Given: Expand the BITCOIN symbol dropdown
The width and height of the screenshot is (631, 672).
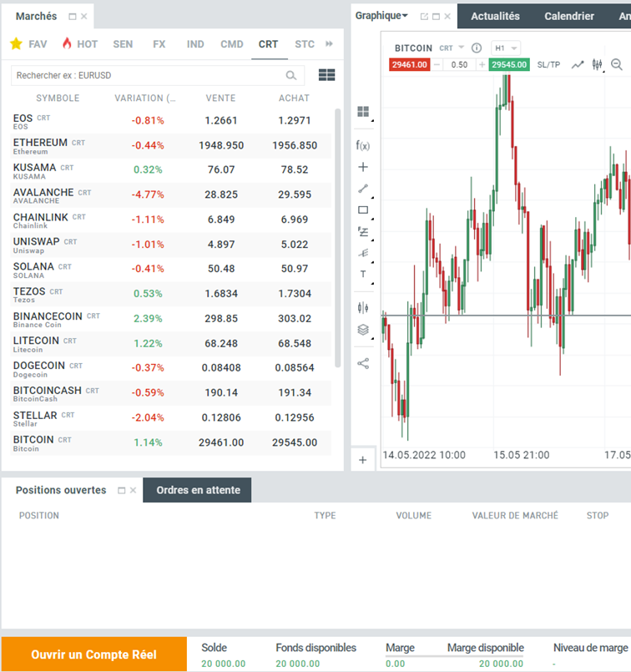Looking at the screenshot, I should (462, 47).
